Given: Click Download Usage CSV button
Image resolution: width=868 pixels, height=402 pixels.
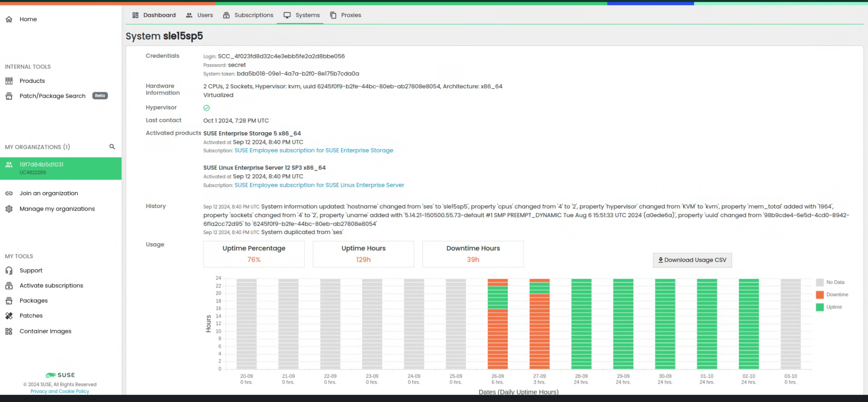Looking at the screenshot, I should (x=692, y=260).
